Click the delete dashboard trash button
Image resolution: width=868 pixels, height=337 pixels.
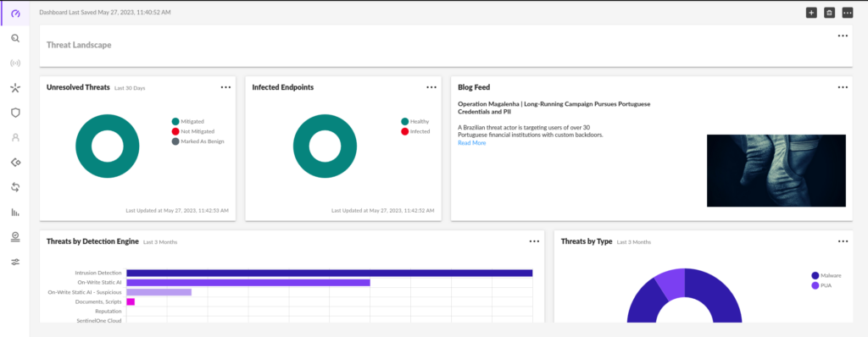(829, 13)
